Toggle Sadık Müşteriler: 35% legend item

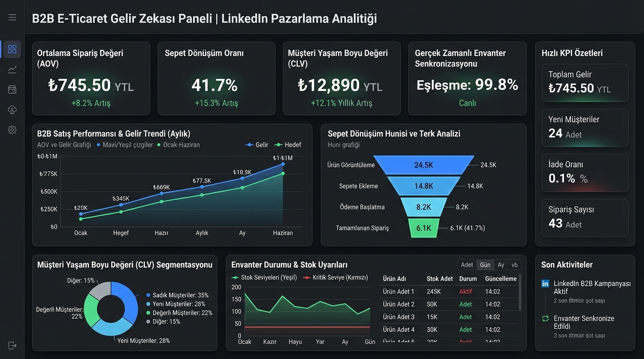point(177,295)
